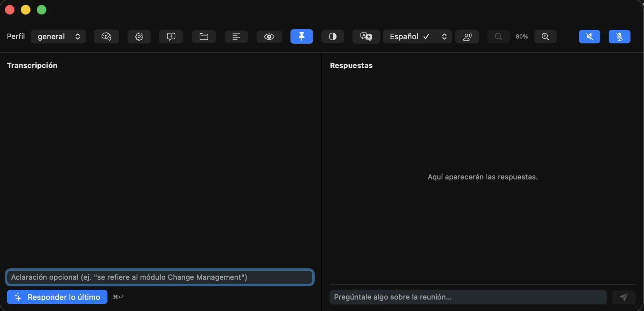Zoom in with the plus magnifier

click(x=545, y=36)
